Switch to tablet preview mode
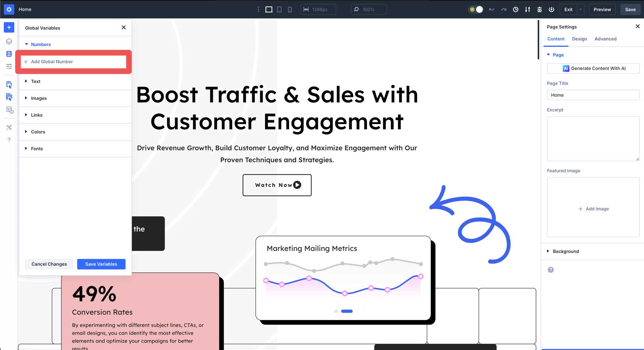Screen dimensions: 644x350 [279, 9]
